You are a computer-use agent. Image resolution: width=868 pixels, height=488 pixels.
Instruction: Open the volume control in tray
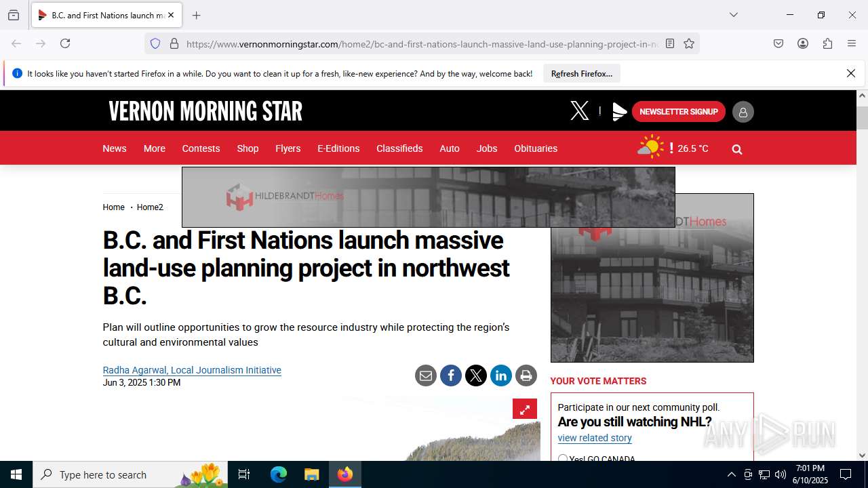[781, 474]
